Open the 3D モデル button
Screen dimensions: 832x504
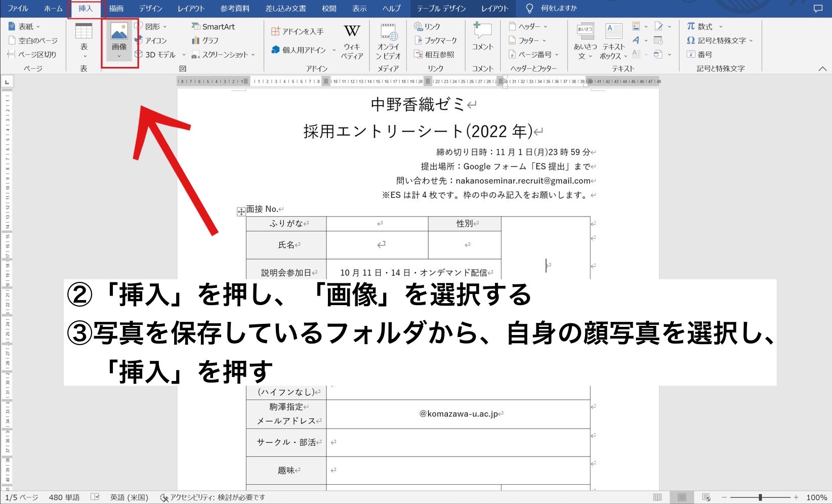[155, 54]
